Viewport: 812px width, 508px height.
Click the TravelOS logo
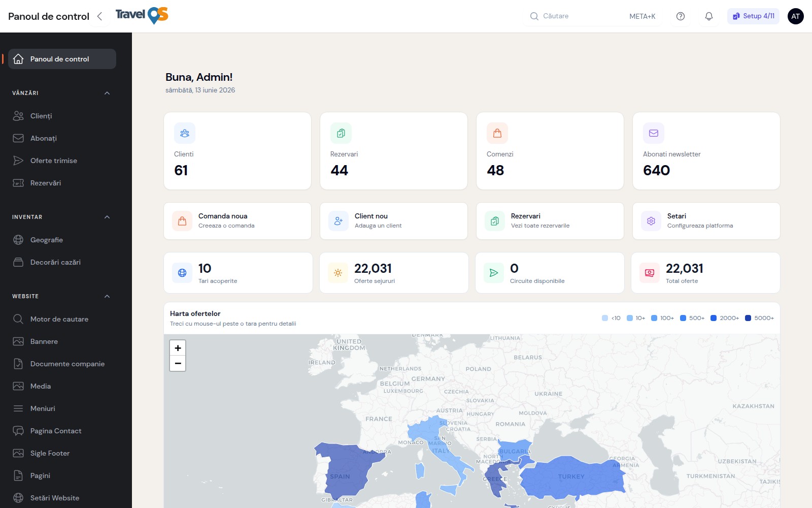click(142, 16)
